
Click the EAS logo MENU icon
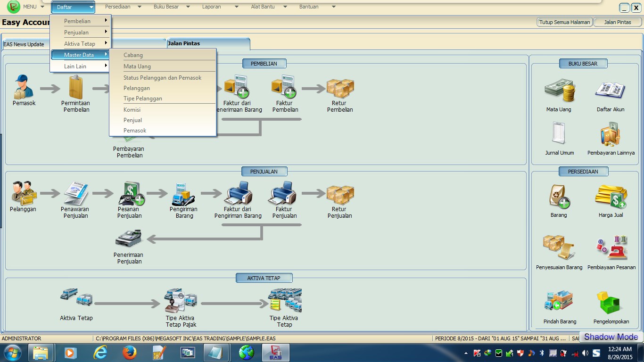14,7
